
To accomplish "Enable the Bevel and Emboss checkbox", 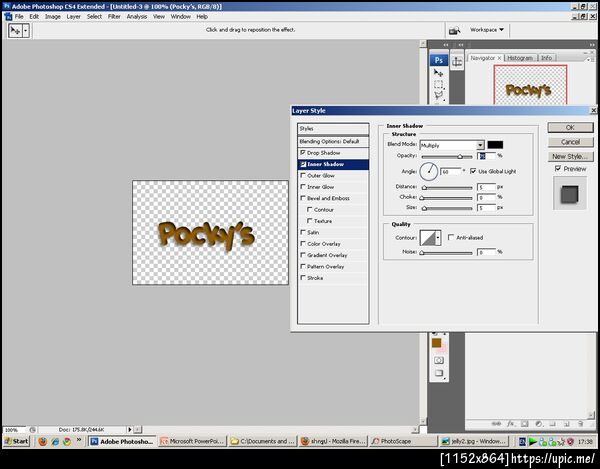I will coord(303,198).
